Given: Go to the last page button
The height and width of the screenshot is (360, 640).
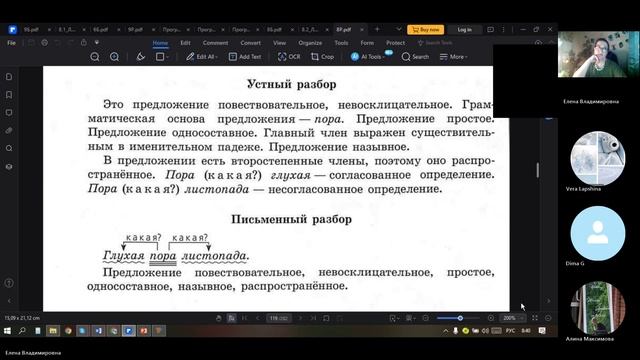Looking at the screenshot, I should pos(313,318).
